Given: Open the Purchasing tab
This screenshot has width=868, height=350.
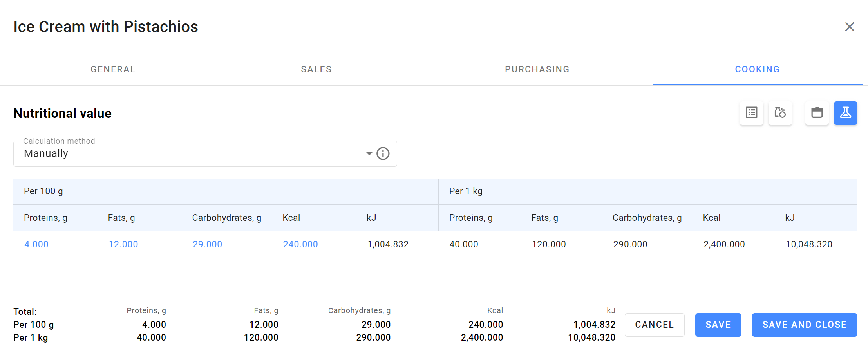Looking at the screenshot, I should 537,69.
